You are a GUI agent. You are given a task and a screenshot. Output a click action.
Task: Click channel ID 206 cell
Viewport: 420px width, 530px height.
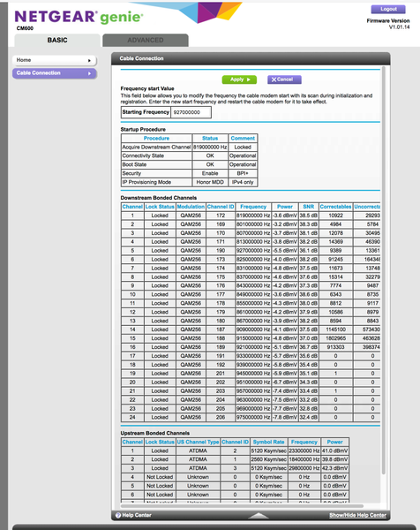pos(221,418)
